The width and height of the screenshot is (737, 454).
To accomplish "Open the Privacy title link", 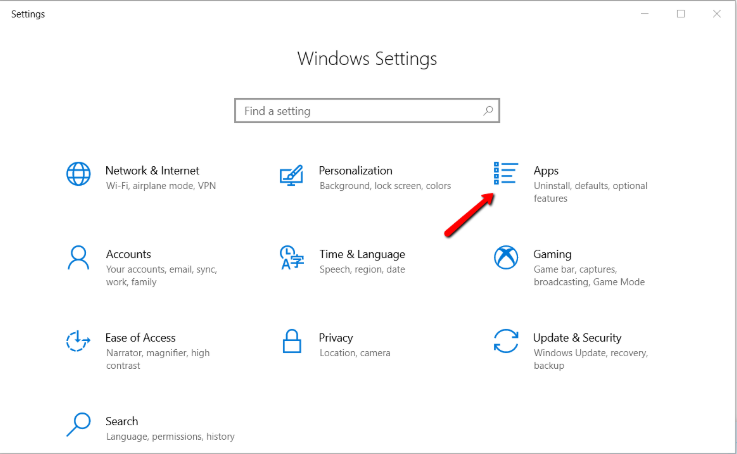I will pos(336,338).
